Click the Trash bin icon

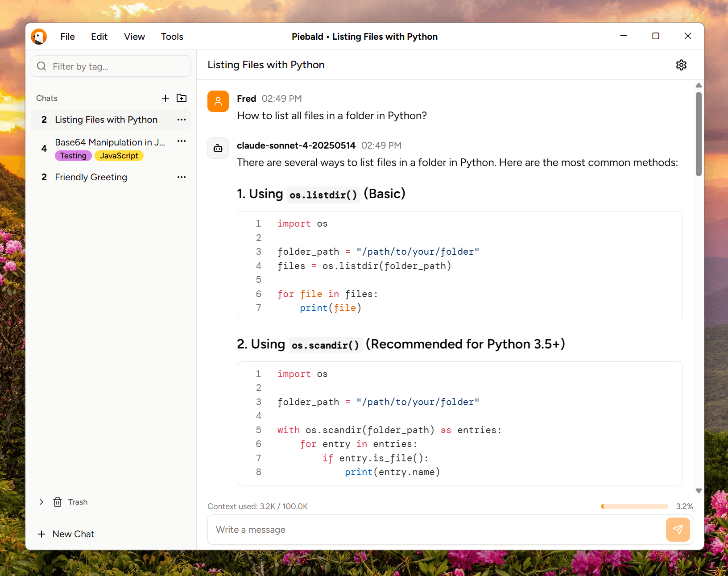tap(58, 502)
